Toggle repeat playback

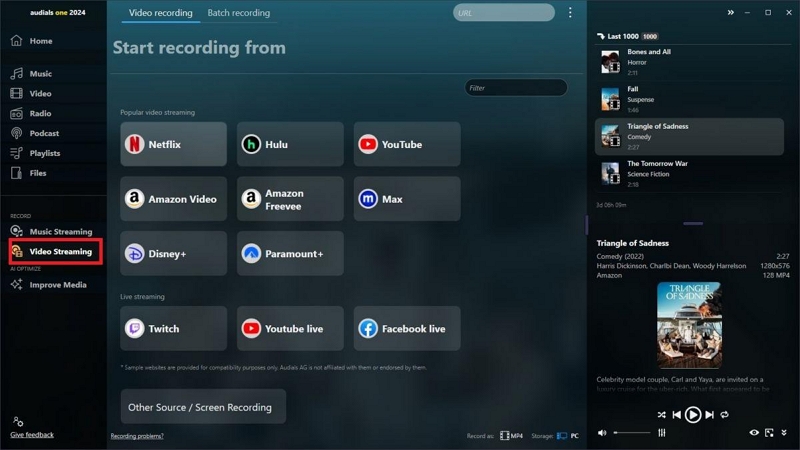point(724,415)
